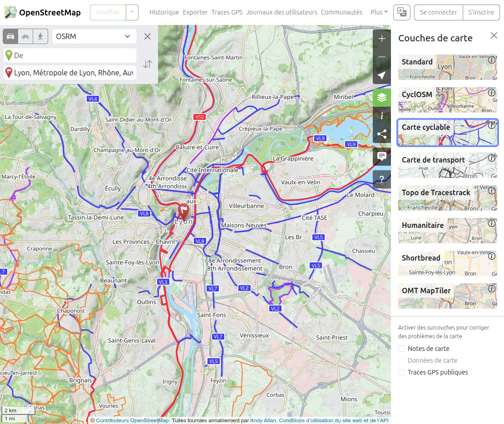Select the OMT MapTiler layer
The height and width of the screenshot is (424, 504).
click(x=447, y=296)
